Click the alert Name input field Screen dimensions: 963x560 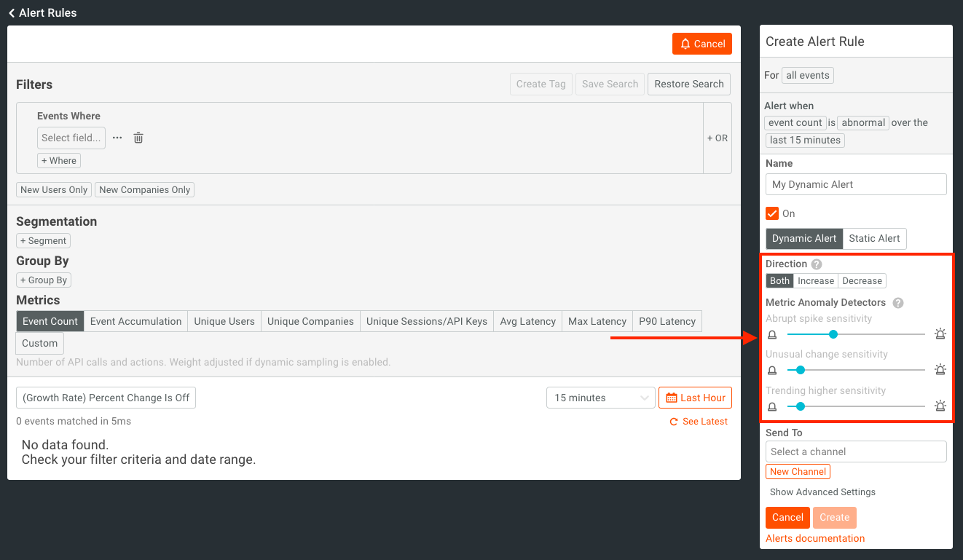(x=855, y=184)
